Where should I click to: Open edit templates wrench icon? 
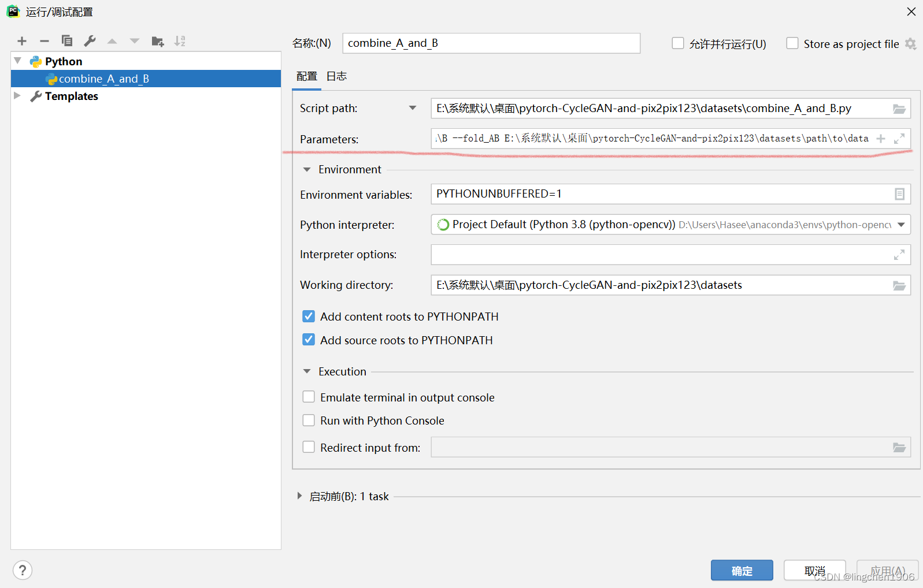pos(90,41)
